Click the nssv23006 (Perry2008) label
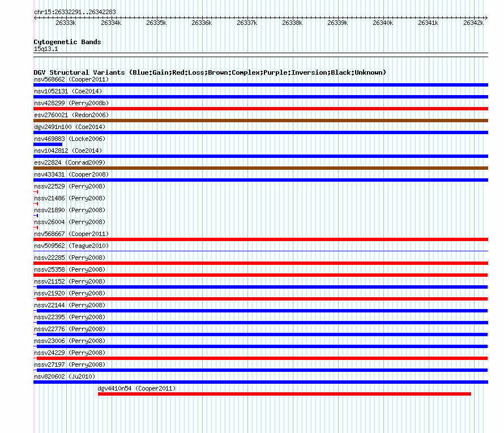Viewport: 504px width, 433px height. click(70, 341)
